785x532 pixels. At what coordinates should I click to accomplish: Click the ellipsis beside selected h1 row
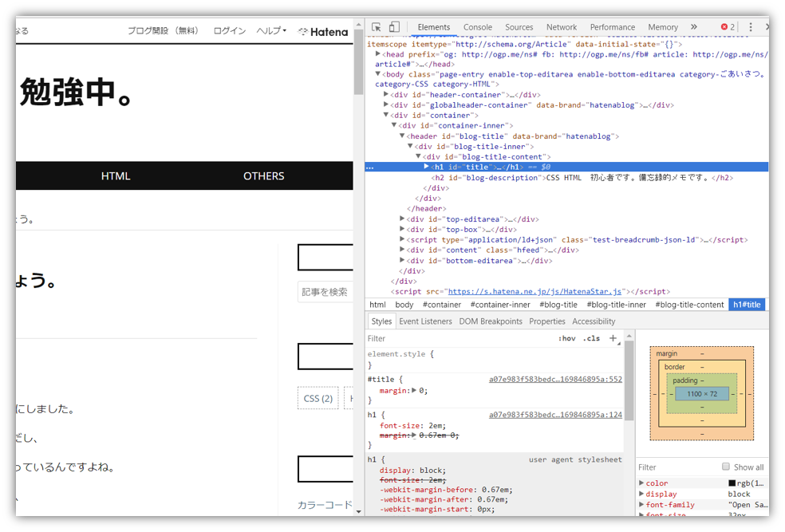[x=370, y=167]
